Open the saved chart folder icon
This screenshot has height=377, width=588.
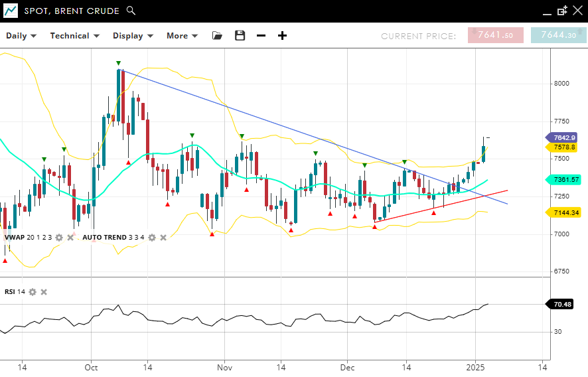coord(217,36)
